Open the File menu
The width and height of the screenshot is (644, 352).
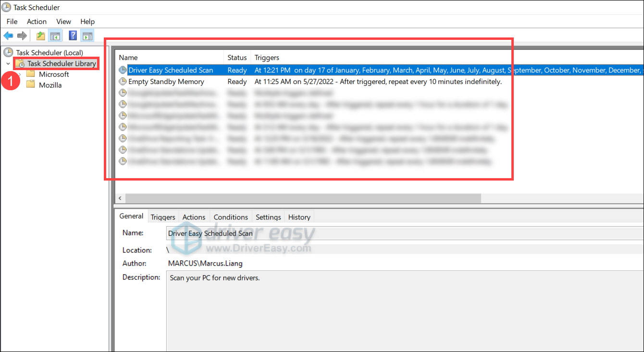tap(12, 22)
